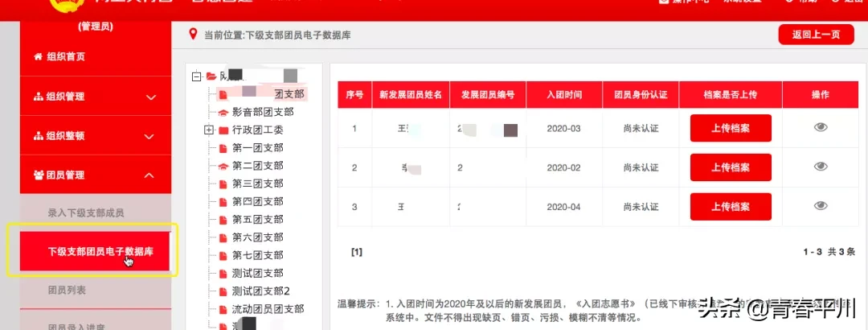This screenshot has height=330, width=868.
Task: Expand the 组织管理 menu chevron
Action: click(150, 97)
